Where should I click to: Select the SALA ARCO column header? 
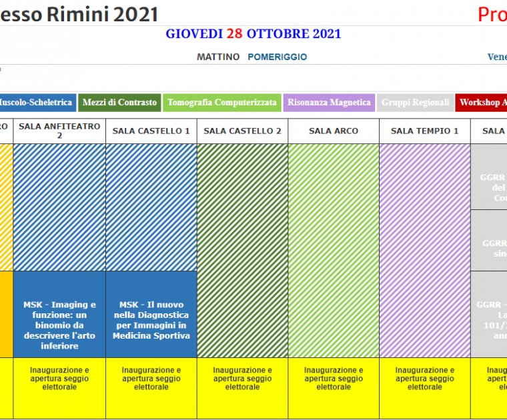334,131
